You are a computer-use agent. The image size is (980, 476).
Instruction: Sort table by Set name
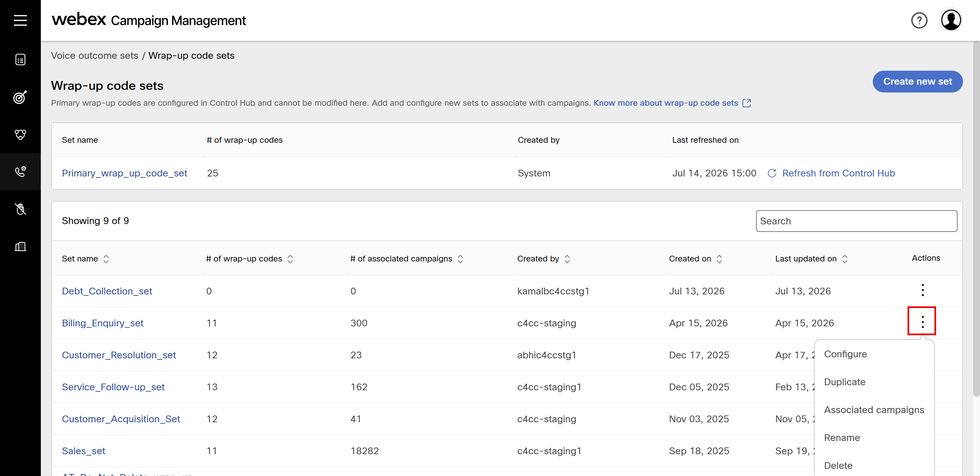click(106, 259)
